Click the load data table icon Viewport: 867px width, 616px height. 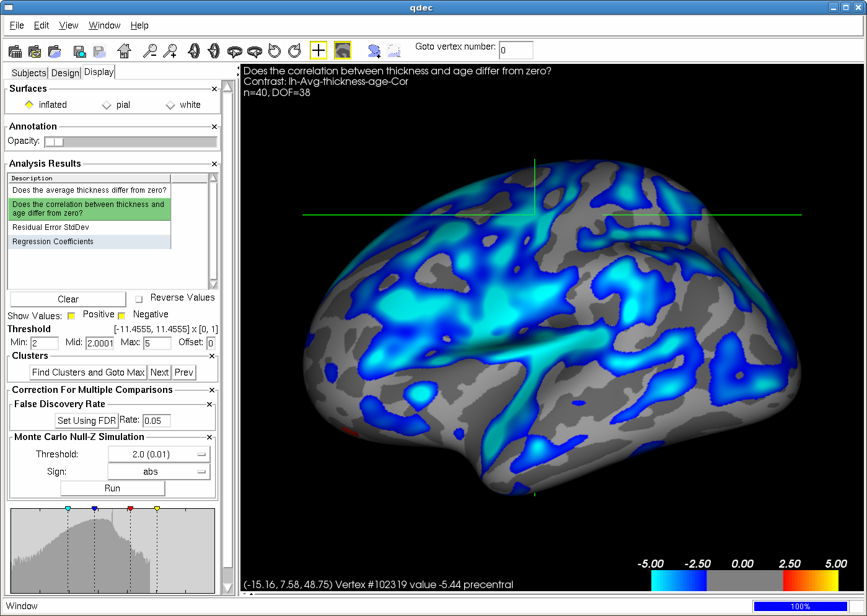tap(15, 51)
